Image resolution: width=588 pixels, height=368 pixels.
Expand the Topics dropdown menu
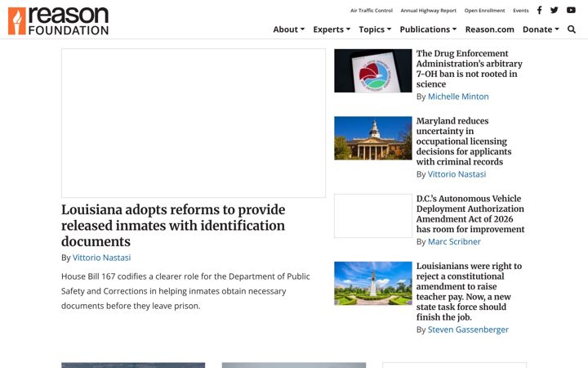pos(375,29)
